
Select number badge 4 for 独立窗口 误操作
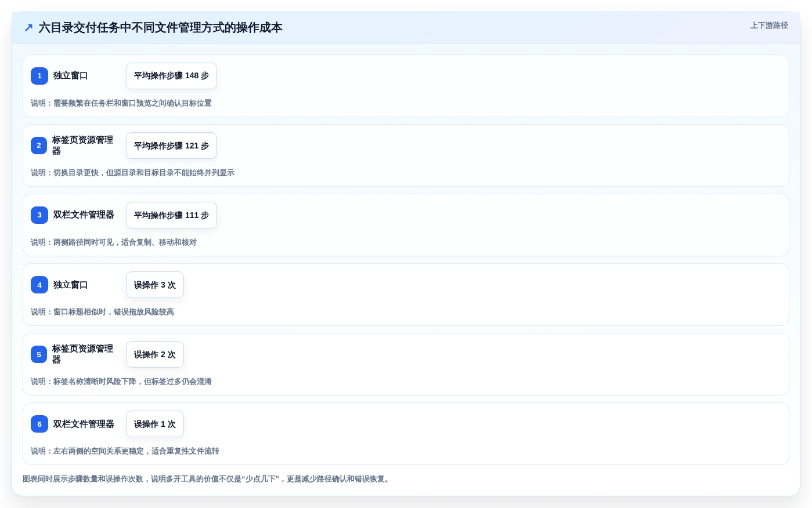[x=39, y=285]
